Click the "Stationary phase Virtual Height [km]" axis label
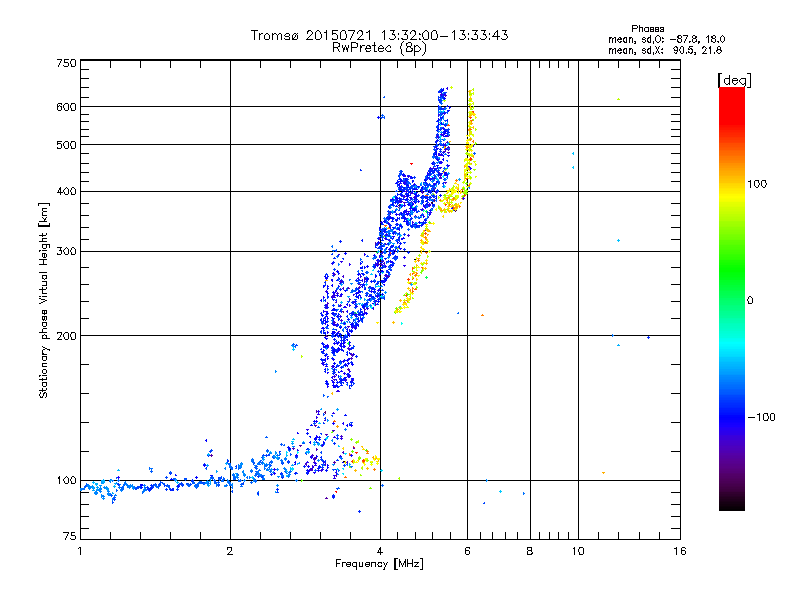800x600 pixels. tap(44, 300)
